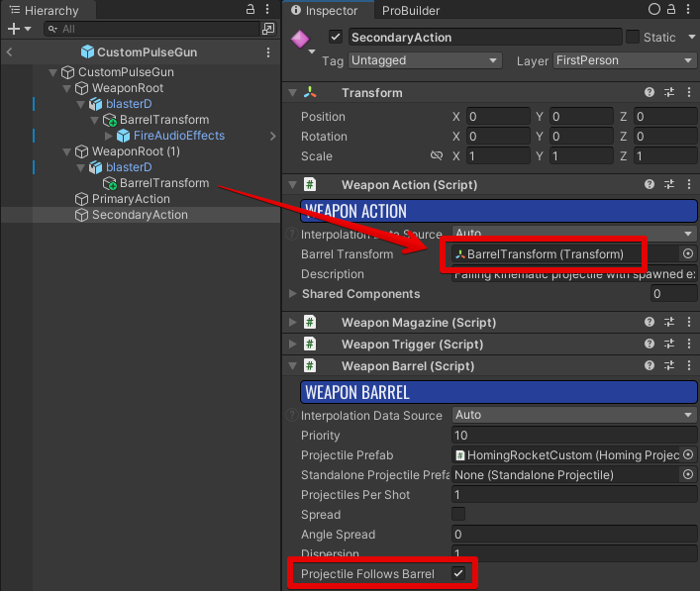Open object picker for Projectile Prefab

click(x=688, y=455)
